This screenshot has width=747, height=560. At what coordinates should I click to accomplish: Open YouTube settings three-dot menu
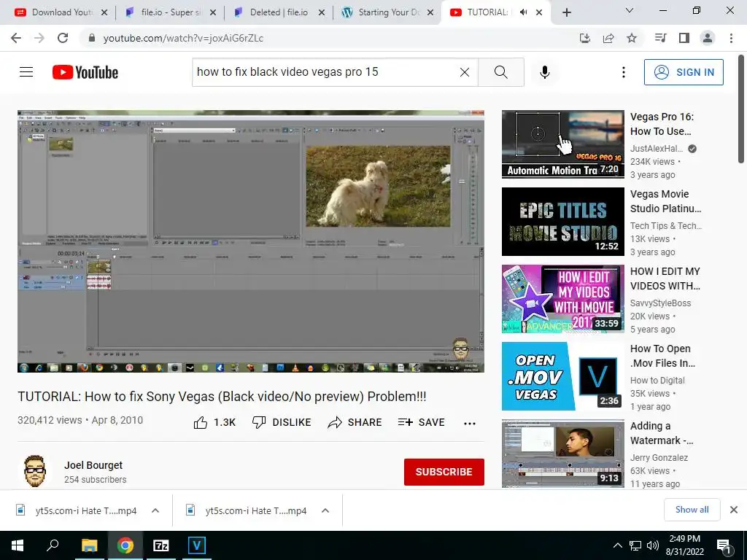tap(623, 72)
